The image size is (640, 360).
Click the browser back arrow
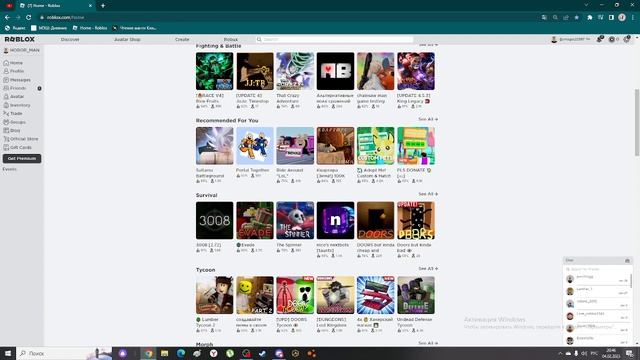click(x=7, y=18)
